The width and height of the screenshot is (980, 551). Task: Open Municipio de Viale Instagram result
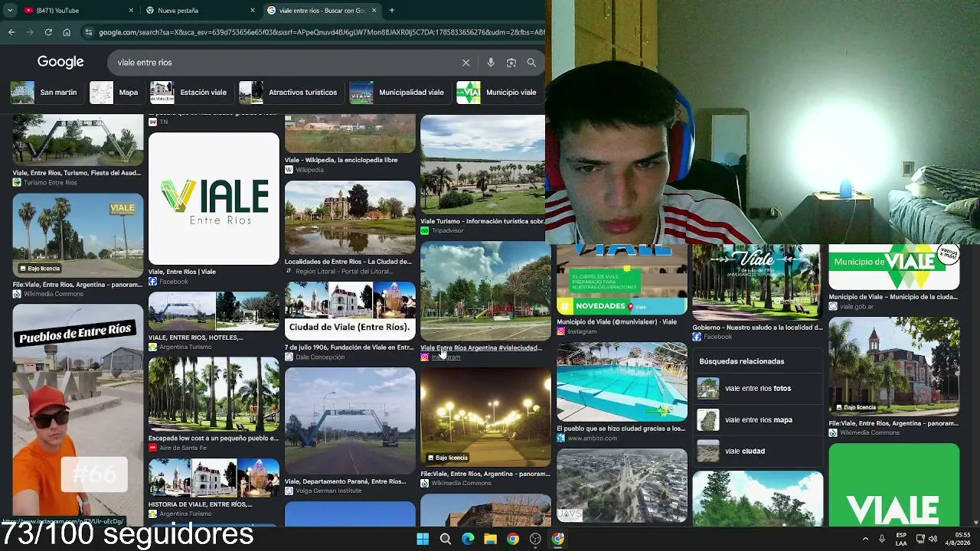coord(617,322)
